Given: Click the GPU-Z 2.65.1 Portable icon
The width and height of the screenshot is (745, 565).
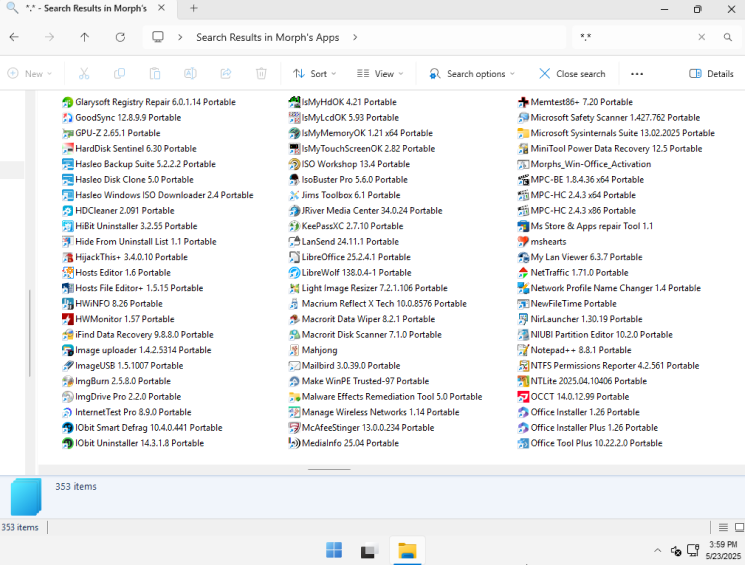Looking at the screenshot, I should (67, 133).
